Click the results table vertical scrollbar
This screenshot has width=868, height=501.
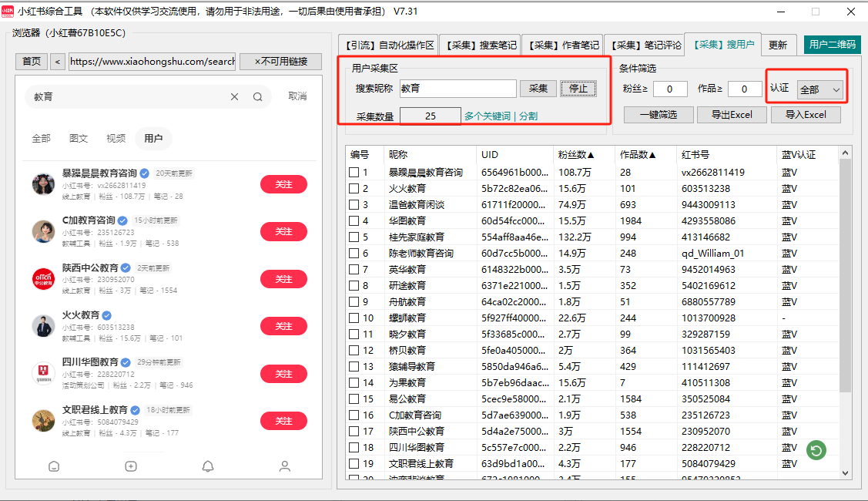[846, 308]
